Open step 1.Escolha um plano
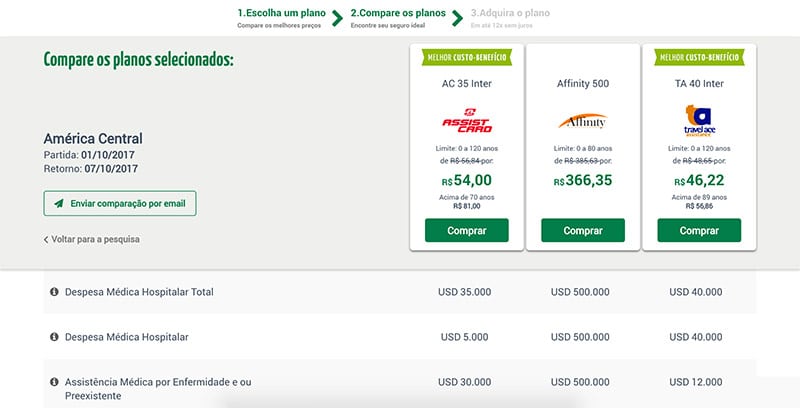Image resolution: width=800 pixels, height=408 pixels. [281, 18]
